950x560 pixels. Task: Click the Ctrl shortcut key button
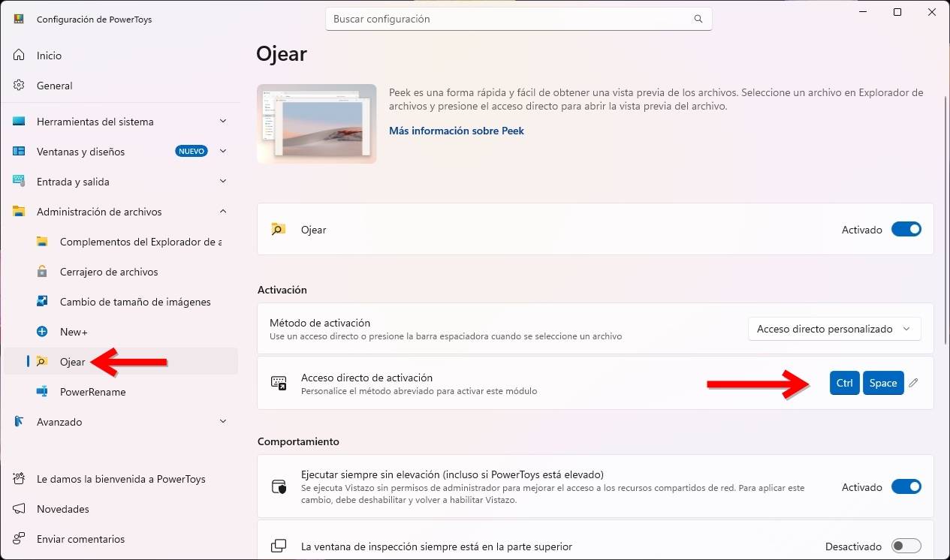[845, 383]
